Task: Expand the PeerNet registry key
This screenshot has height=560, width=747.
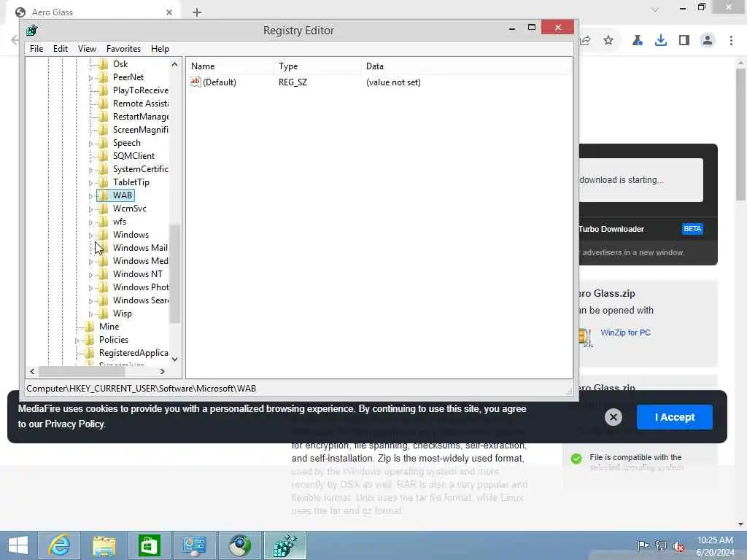Action: [90, 77]
